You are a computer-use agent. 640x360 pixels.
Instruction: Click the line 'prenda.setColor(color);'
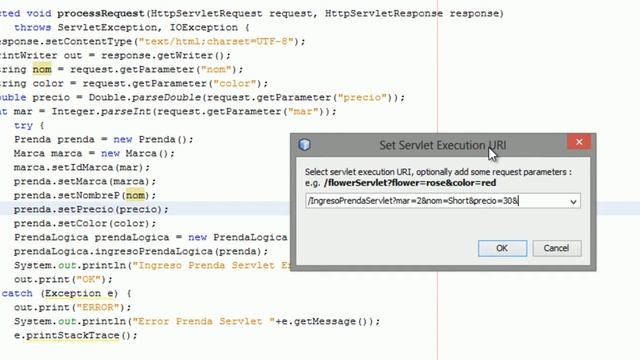[x=85, y=224]
